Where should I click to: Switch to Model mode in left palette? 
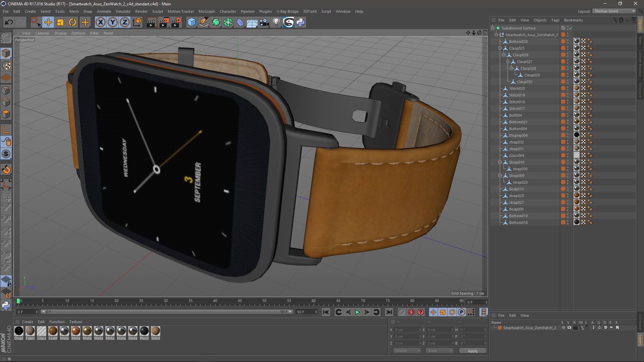pos(6,53)
